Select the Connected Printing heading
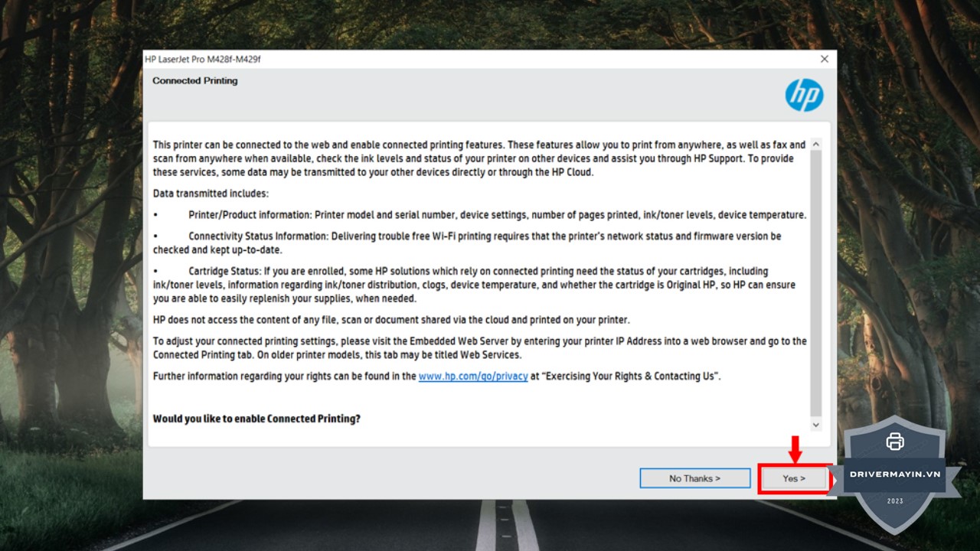Viewport: 980px width, 551px height. coord(194,80)
